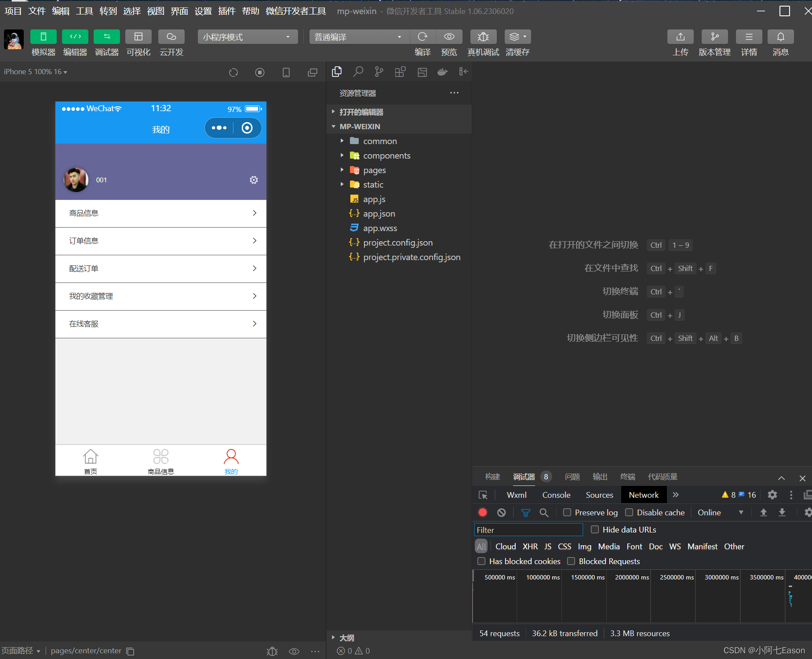Toggle the network record red button
The width and height of the screenshot is (812, 659).
(483, 513)
